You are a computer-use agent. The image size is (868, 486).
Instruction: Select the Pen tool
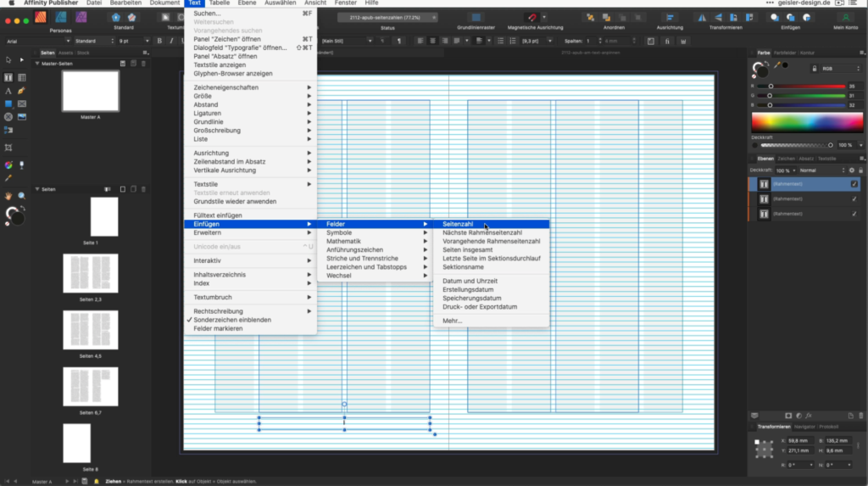click(x=21, y=91)
